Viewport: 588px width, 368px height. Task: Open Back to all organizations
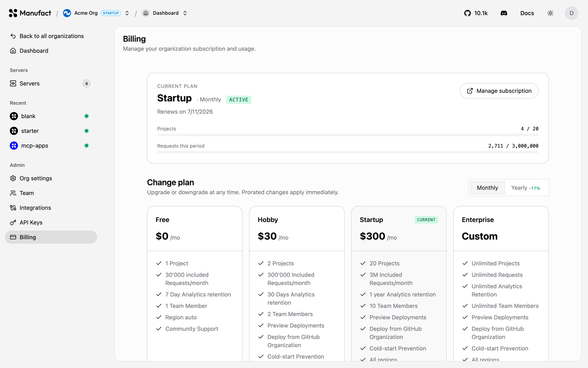coord(51,36)
